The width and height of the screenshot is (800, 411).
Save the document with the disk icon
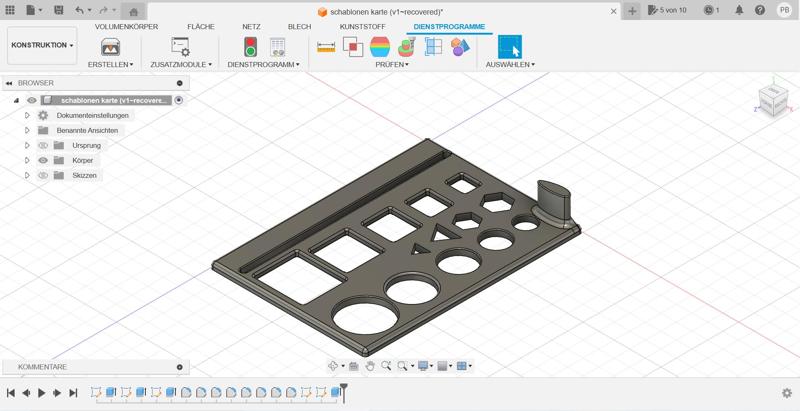(x=59, y=10)
